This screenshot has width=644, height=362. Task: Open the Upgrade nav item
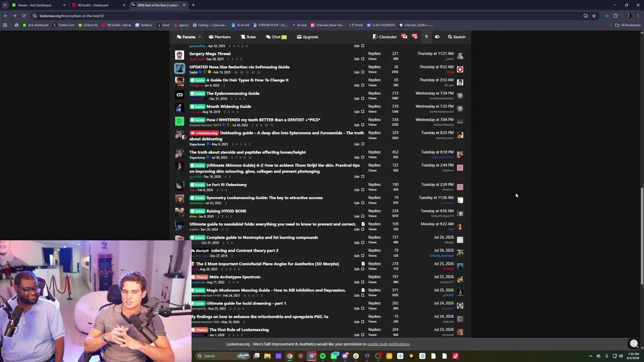(307, 37)
